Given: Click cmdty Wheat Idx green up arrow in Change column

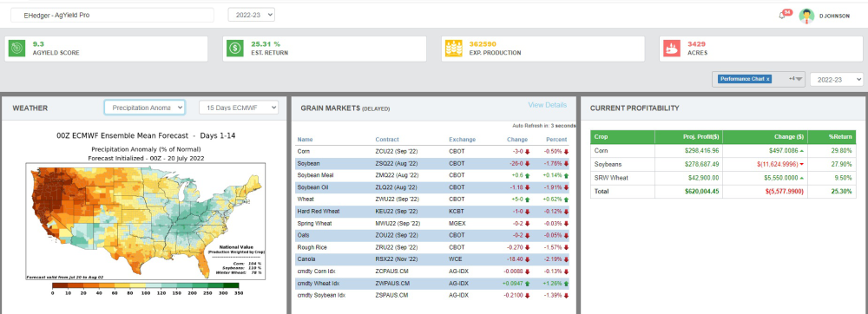Looking at the screenshot, I should point(528,284).
